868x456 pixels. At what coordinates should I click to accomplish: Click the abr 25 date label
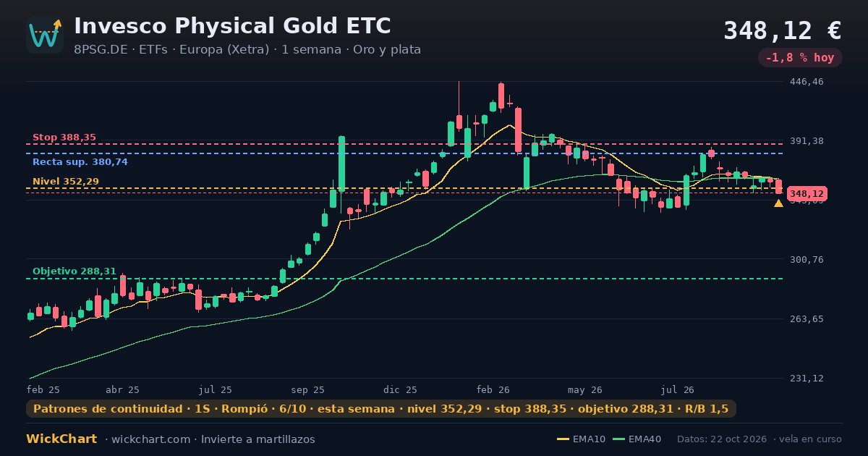coord(122,389)
